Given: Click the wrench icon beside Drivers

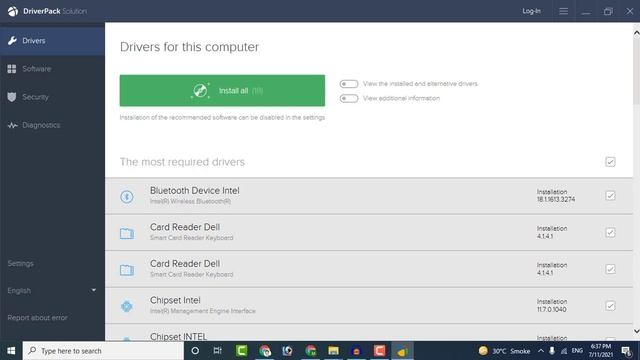Looking at the screenshot, I should click(12, 40).
